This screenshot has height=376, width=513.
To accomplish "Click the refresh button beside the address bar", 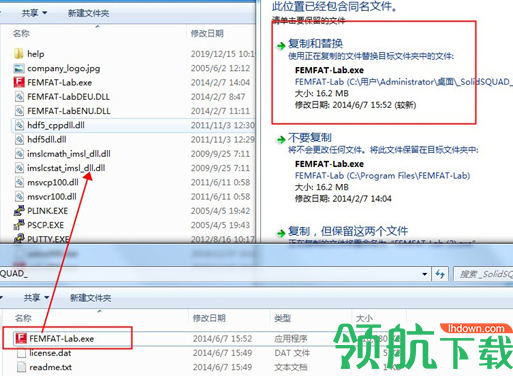I will click(x=440, y=274).
